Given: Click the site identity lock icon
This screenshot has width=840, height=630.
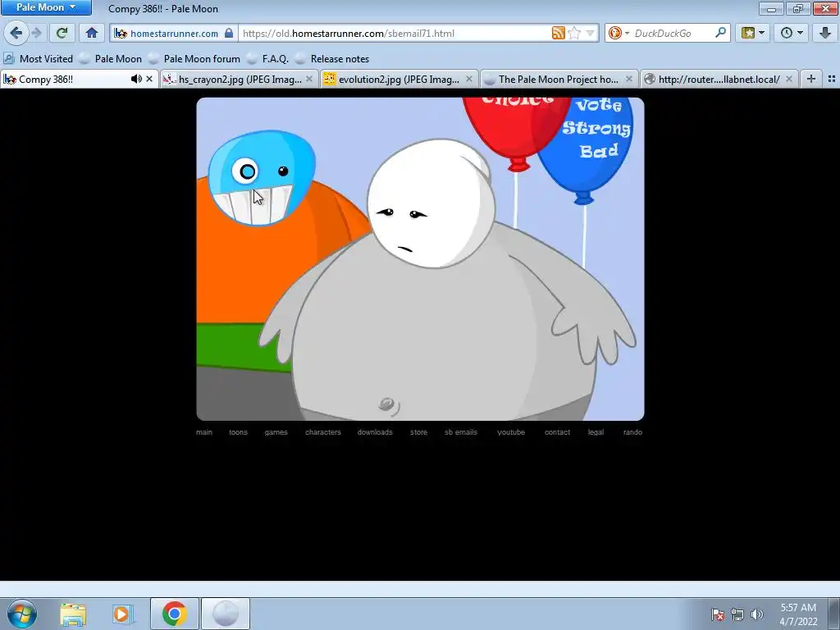Looking at the screenshot, I should coord(229,33).
